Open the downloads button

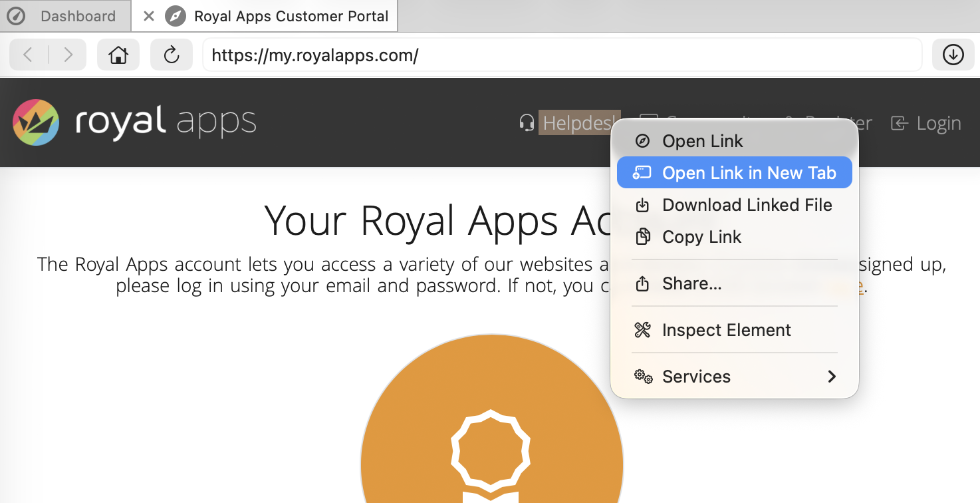tap(953, 55)
